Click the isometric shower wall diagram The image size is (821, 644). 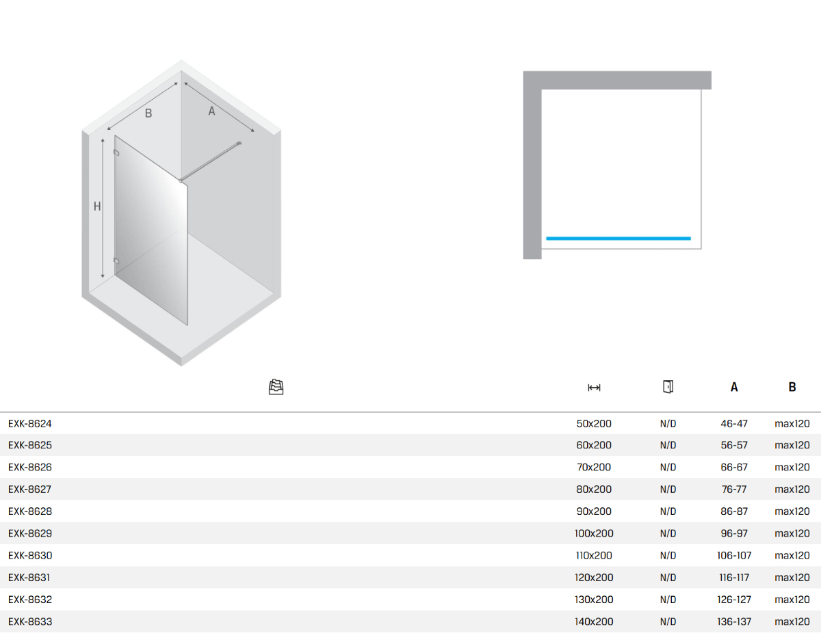tap(181, 212)
